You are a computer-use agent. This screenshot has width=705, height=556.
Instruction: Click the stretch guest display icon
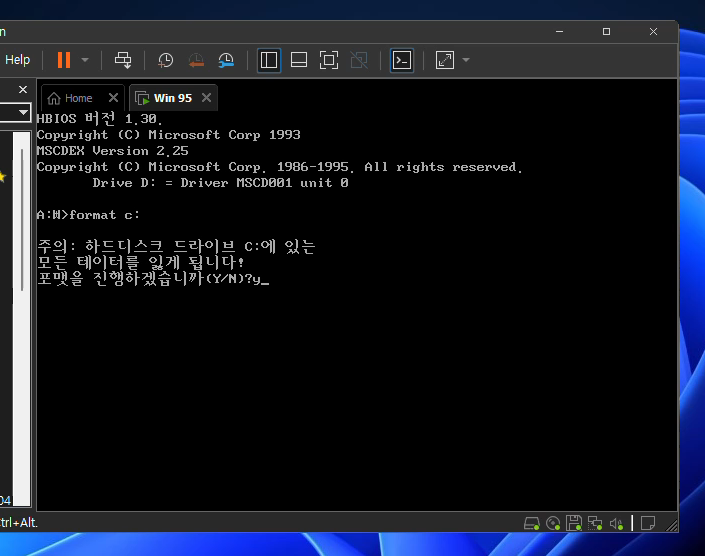[445, 60]
